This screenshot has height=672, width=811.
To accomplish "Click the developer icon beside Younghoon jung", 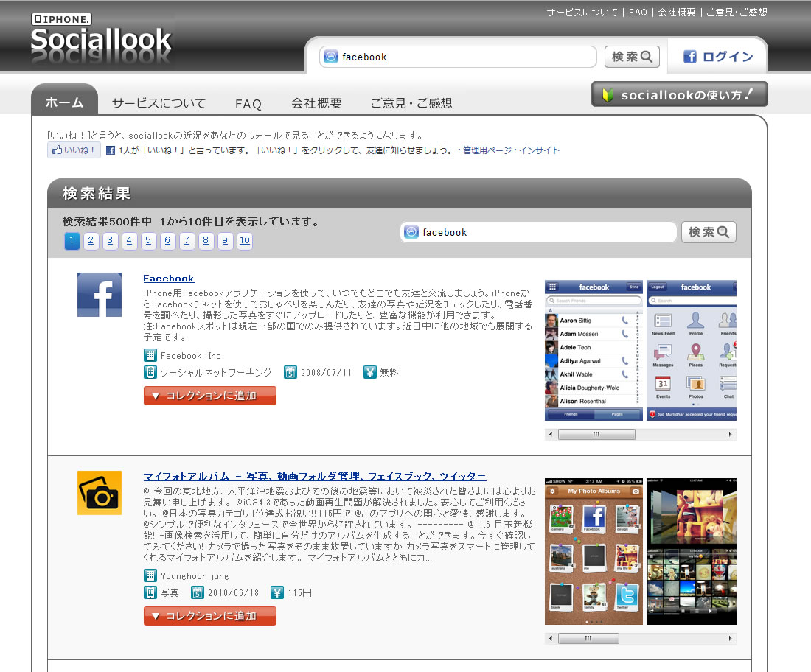I will (150, 575).
